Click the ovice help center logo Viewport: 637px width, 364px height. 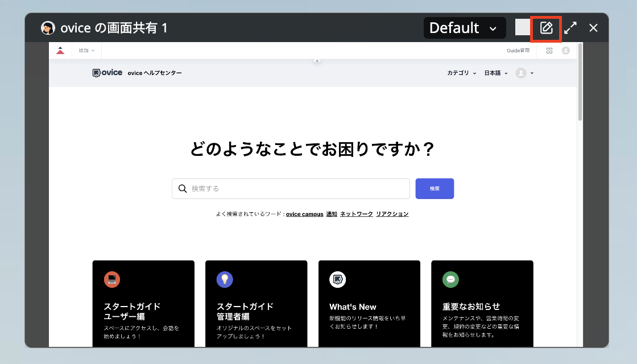(107, 73)
